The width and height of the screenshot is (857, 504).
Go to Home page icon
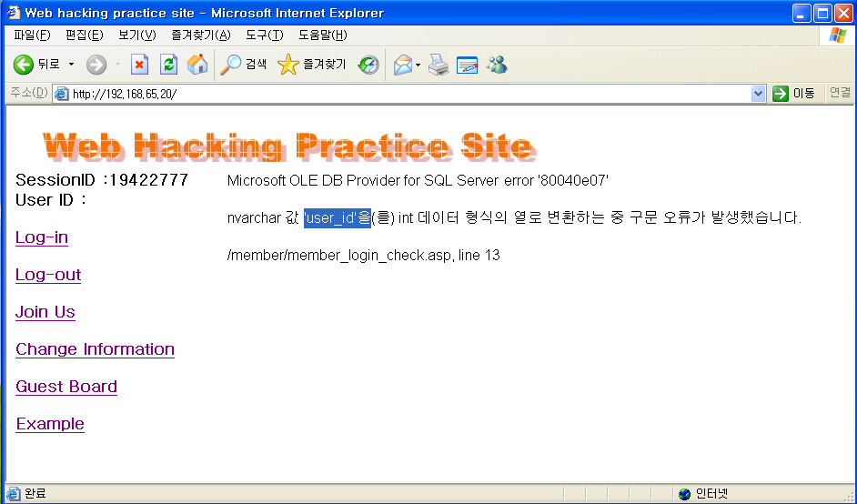click(x=197, y=65)
